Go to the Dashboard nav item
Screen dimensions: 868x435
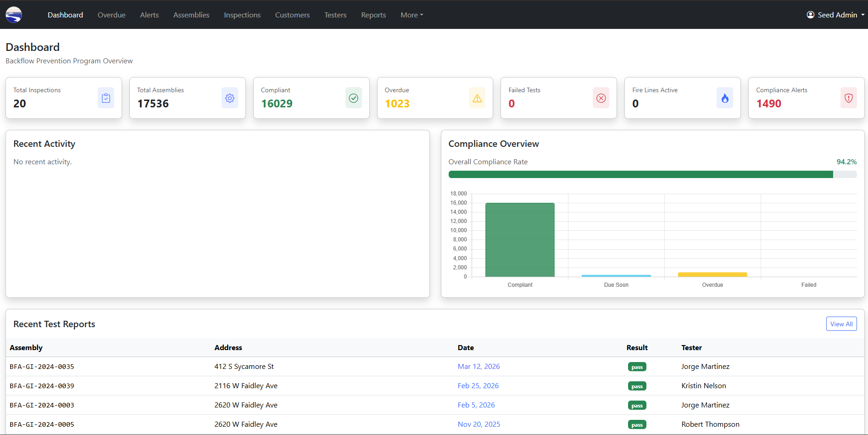[x=65, y=15]
